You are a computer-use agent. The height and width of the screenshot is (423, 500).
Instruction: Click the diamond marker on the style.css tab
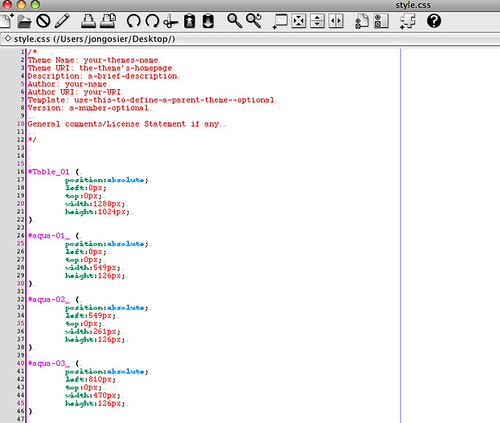click(x=7, y=39)
